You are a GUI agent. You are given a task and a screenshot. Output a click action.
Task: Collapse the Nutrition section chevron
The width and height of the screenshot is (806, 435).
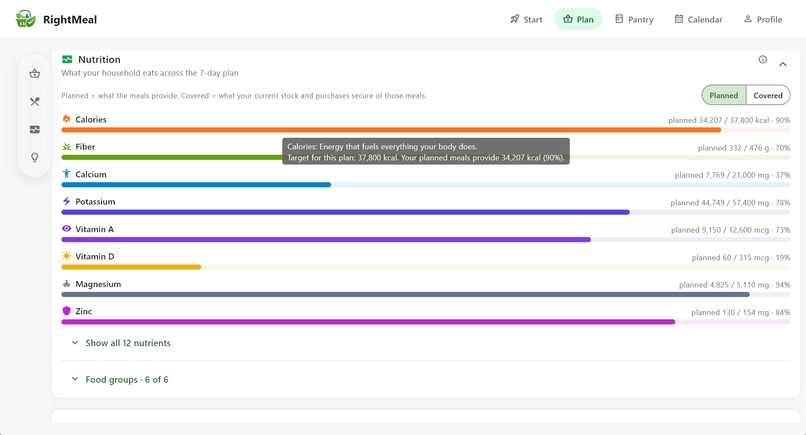[783, 64]
